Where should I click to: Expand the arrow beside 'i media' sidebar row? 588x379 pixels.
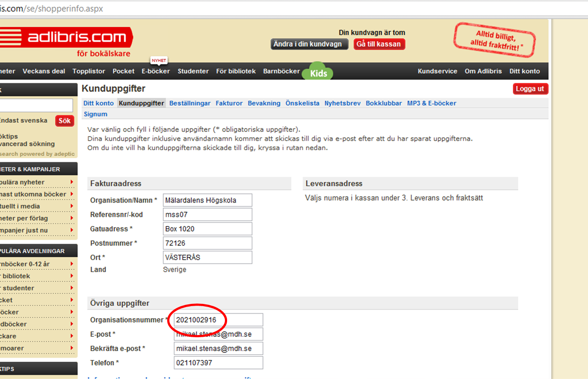point(72,206)
